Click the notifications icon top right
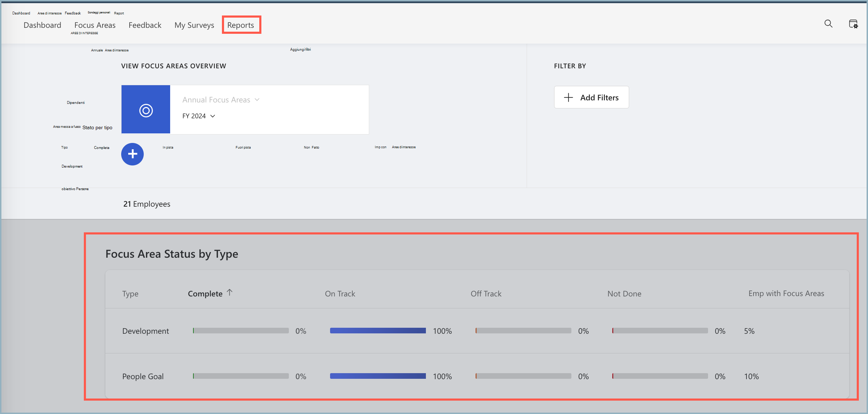 tap(852, 24)
